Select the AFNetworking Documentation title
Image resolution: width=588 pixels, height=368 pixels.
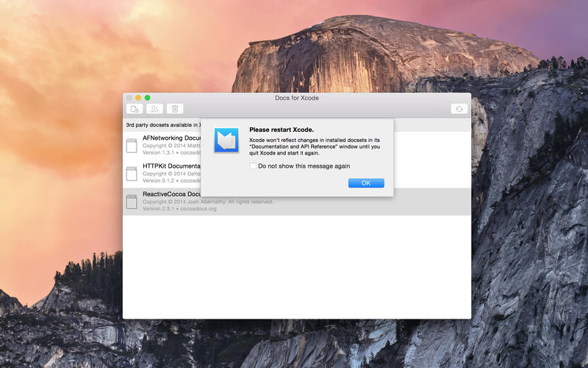172,138
